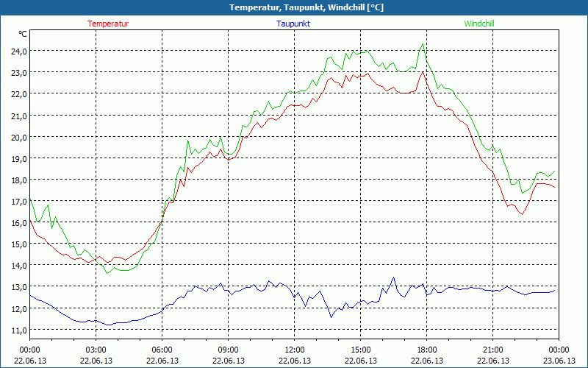Click the 09:00 time axis label
The height and width of the screenshot is (368, 588).
(x=229, y=350)
